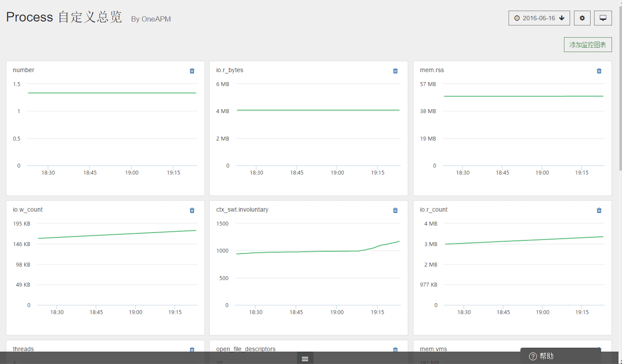This screenshot has height=364, width=622.
Task: Delete the io.r_bytes chart via trash icon
Action: pos(395,71)
